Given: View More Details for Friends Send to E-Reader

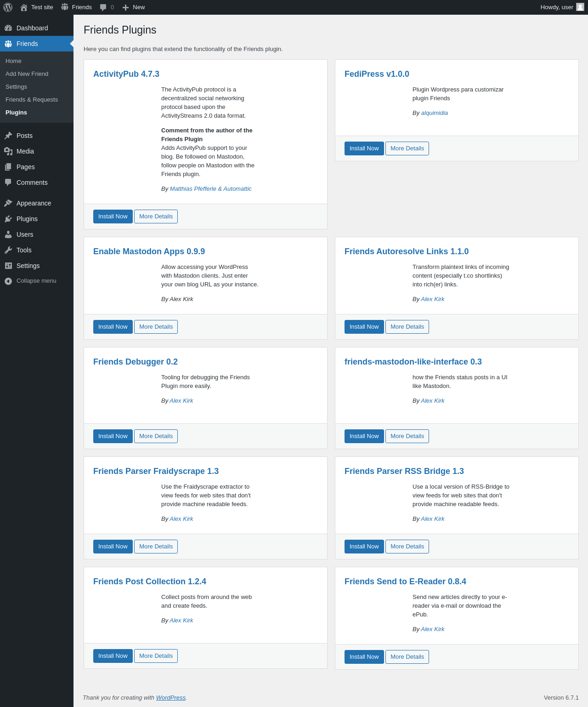Looking at the screenshot, I should tap(407, 657).
